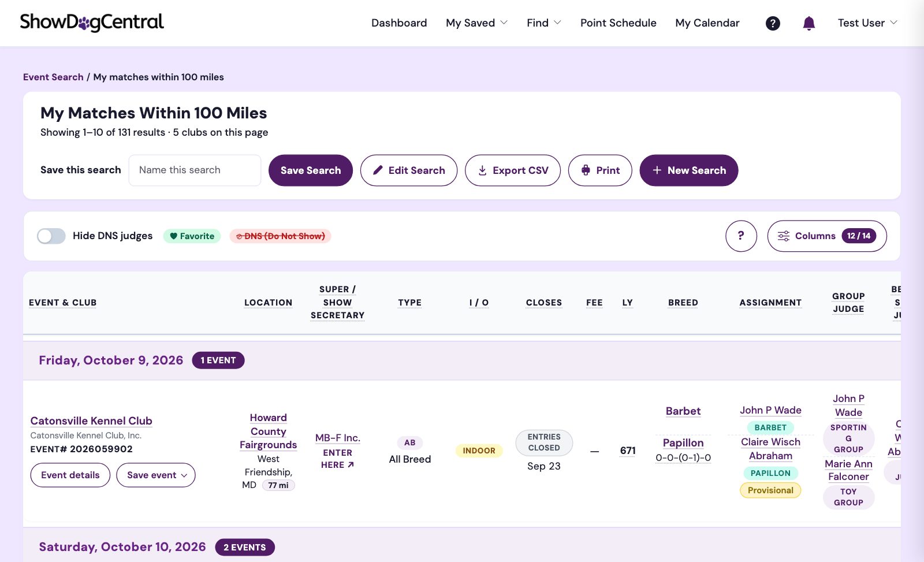Open Marie Ann Falconer group judge link

click(848, 470)
